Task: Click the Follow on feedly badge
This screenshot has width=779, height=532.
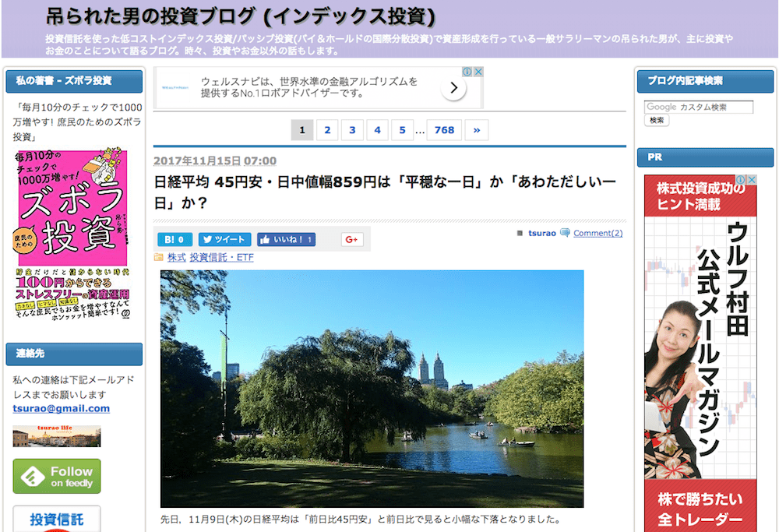Action: pyautogui.click(x=57, y=476)
